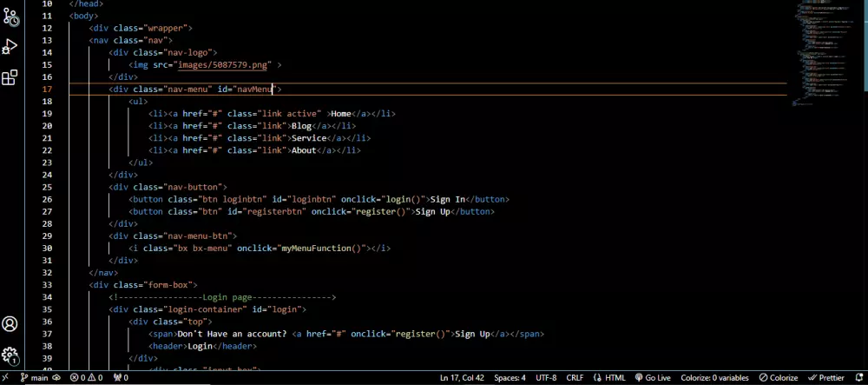868x385 pixels.
Task: Change indentation via 'Spaces: 4'
Action: [x=510, y=378]
